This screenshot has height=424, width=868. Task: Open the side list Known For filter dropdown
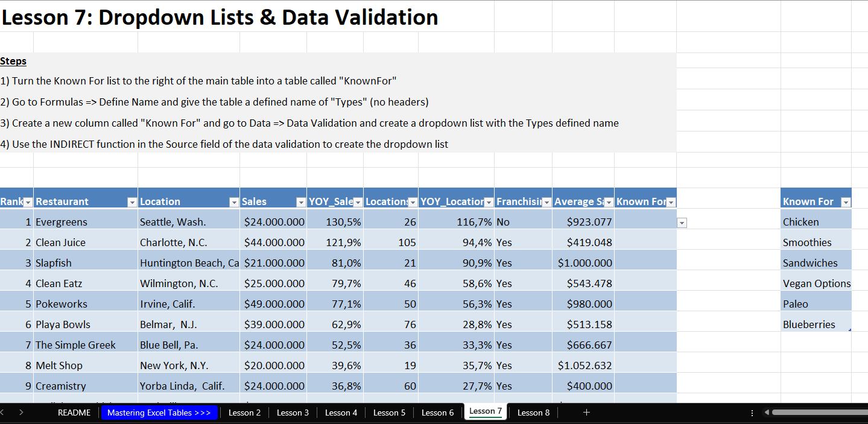[x=846, y=202]
